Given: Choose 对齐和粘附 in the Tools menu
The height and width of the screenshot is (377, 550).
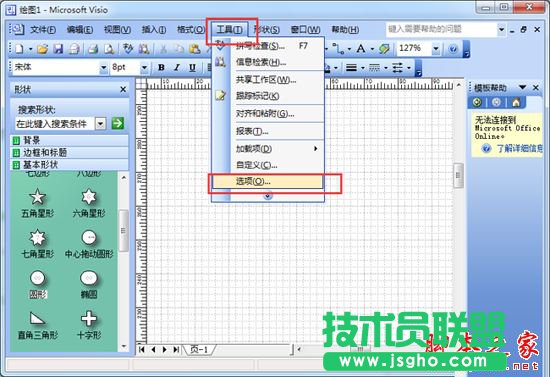Looking at the screenshot, I should pos(268,114).
